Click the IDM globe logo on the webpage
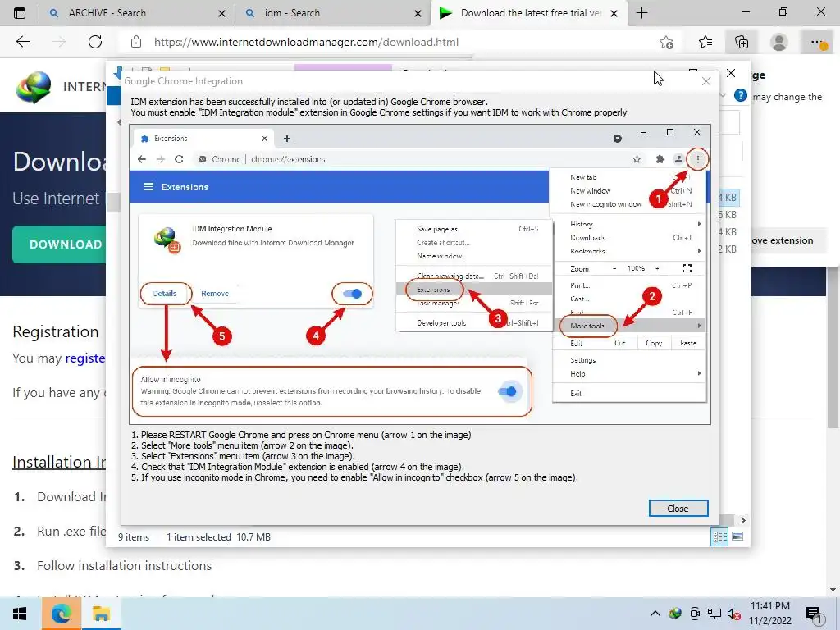Viewport: 840px width, 630px height. 33,87
